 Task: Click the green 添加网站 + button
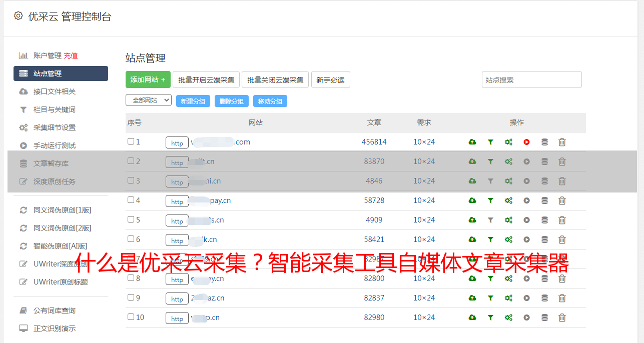[x=148, y=79]
